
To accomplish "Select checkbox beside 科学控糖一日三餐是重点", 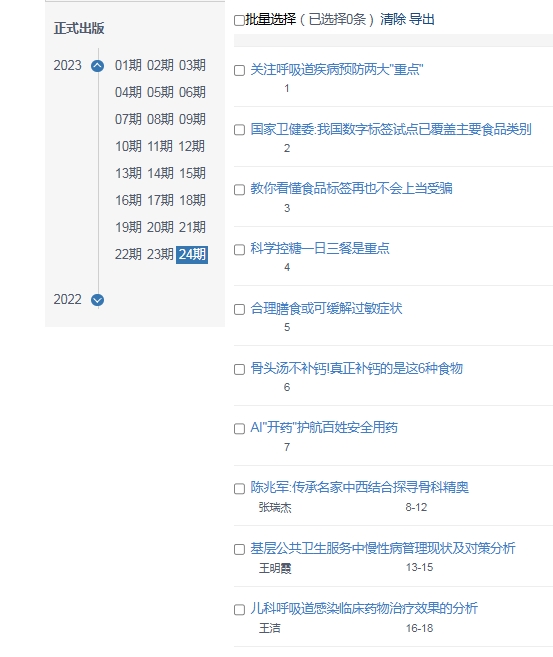I will pos(239,250).
